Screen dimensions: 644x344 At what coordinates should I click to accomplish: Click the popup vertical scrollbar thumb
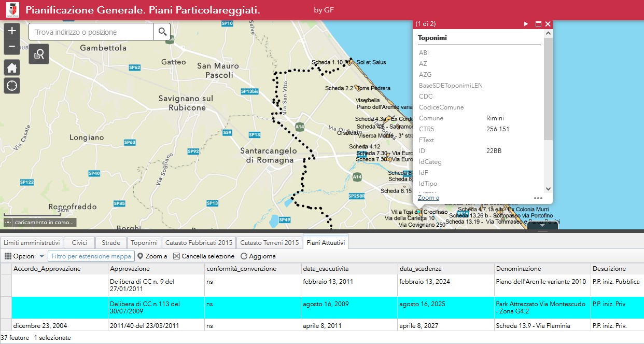coord(548,88)
